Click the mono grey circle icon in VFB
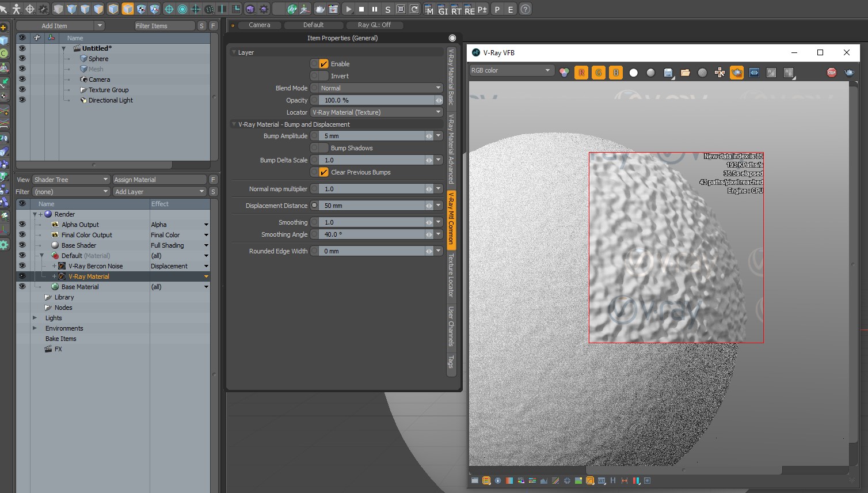 click(650, 73)
